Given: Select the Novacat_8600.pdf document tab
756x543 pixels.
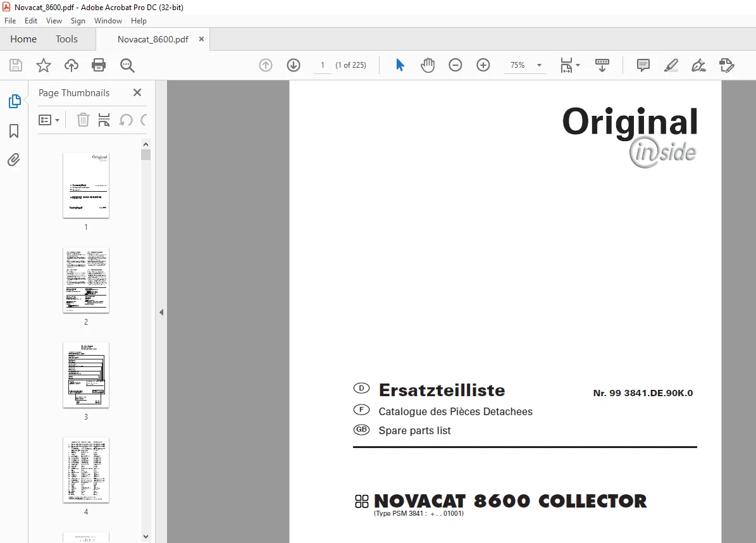Looking at the screenshot, I should coord(153,39).
